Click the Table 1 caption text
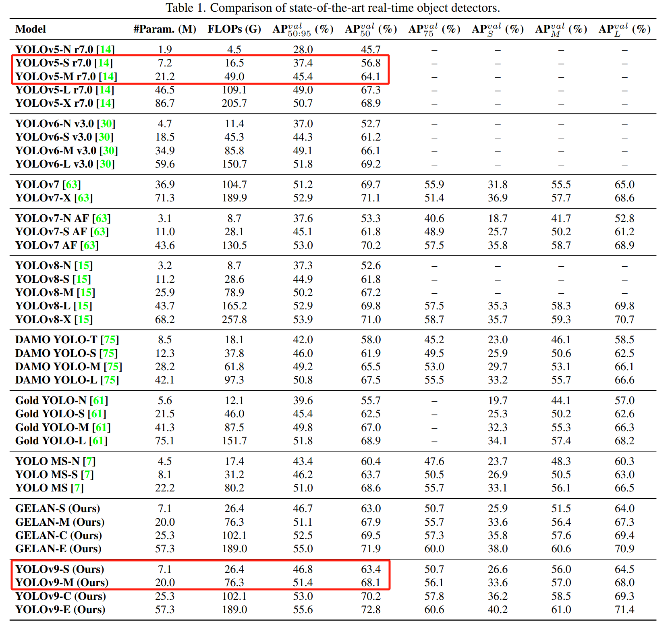Viewport: 672px width, 626px height. point(333,8)
